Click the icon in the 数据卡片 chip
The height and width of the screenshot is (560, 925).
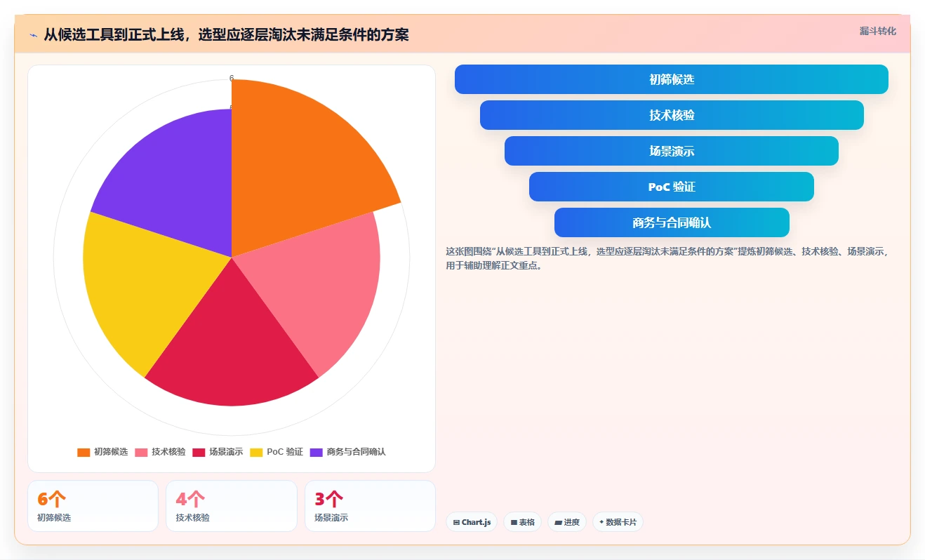click(601, 522)
